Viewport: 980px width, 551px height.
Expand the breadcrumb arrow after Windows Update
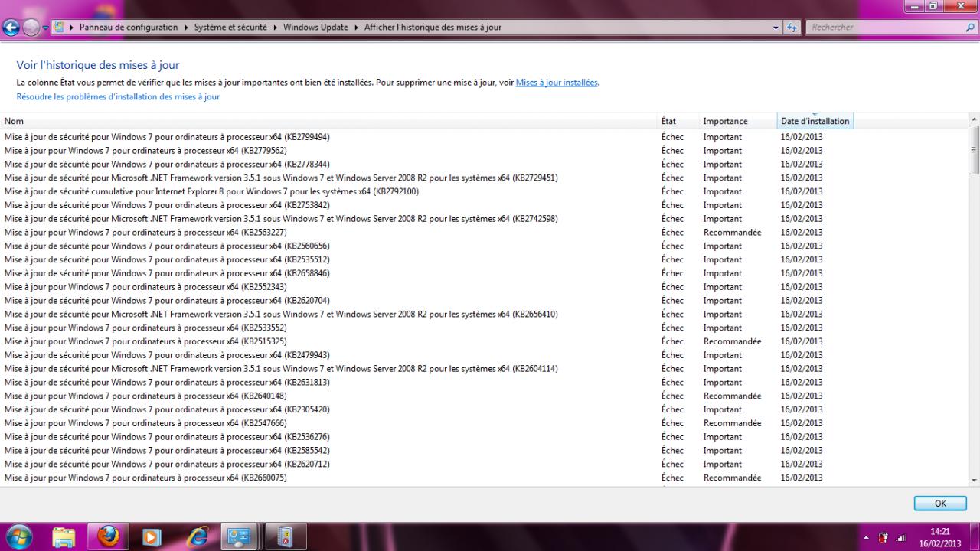pyautogui.click(x=354, y=28)
